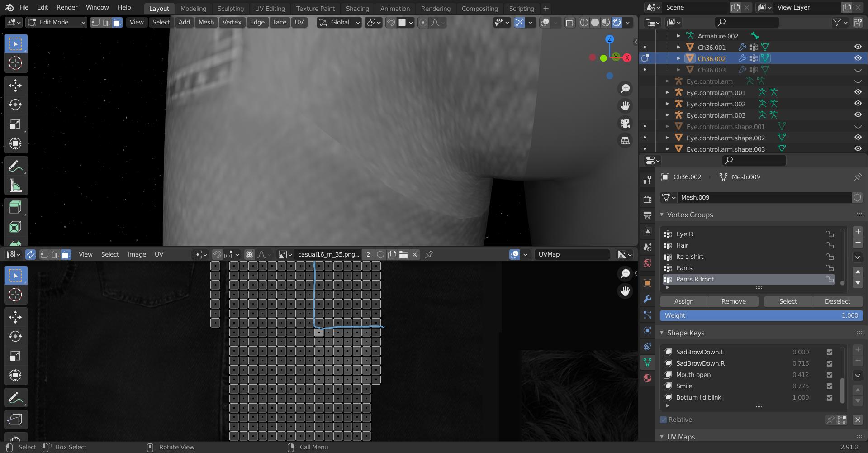
Task: Select the Annotate tool in UV editor
Action: pyautogui.click(x=15, y=398)
